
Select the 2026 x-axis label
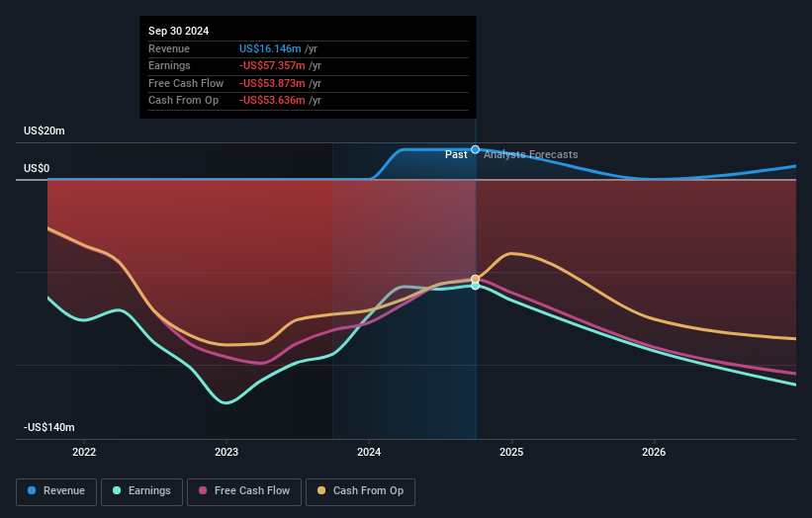point(654,452)
